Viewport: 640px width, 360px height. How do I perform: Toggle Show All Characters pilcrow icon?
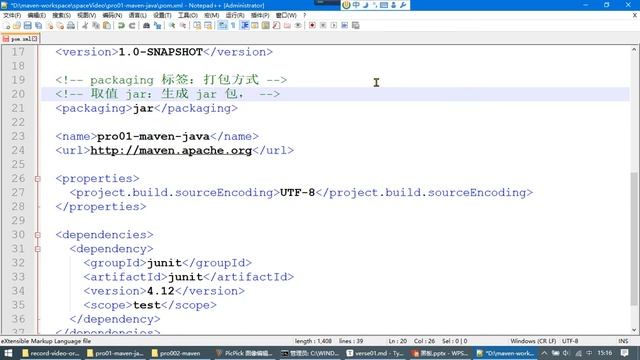[233, 25]
